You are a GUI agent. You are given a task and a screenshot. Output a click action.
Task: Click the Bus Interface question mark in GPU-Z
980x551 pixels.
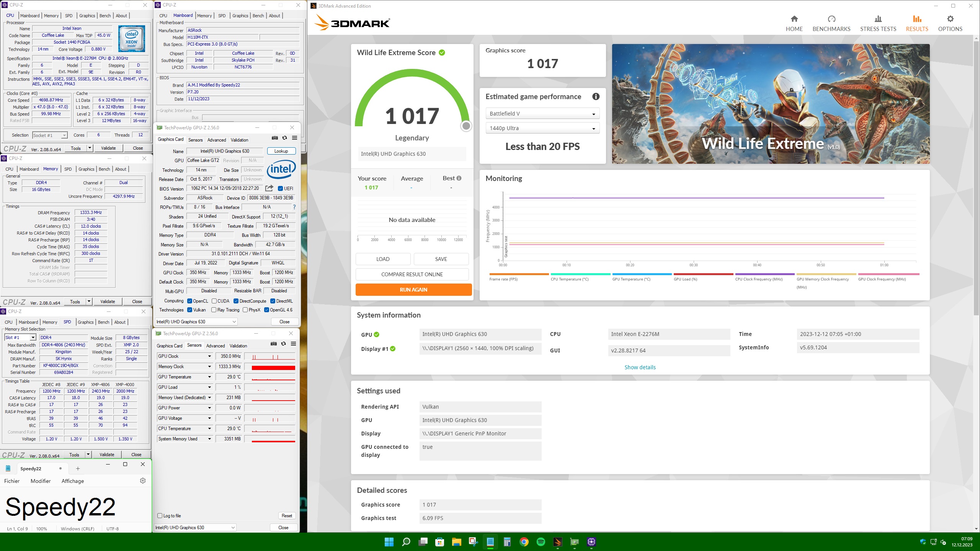[x=294, y=207]
